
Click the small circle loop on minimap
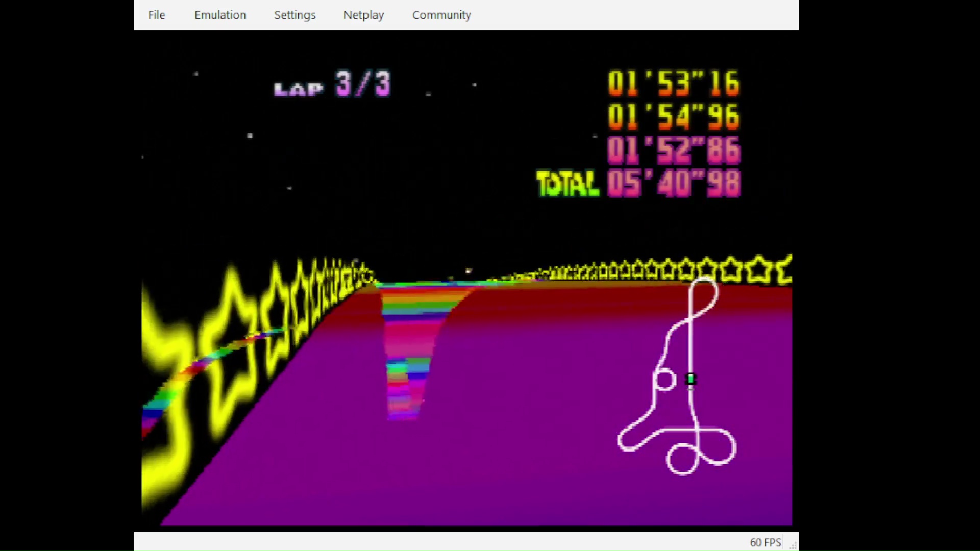[x=665, y=380]
